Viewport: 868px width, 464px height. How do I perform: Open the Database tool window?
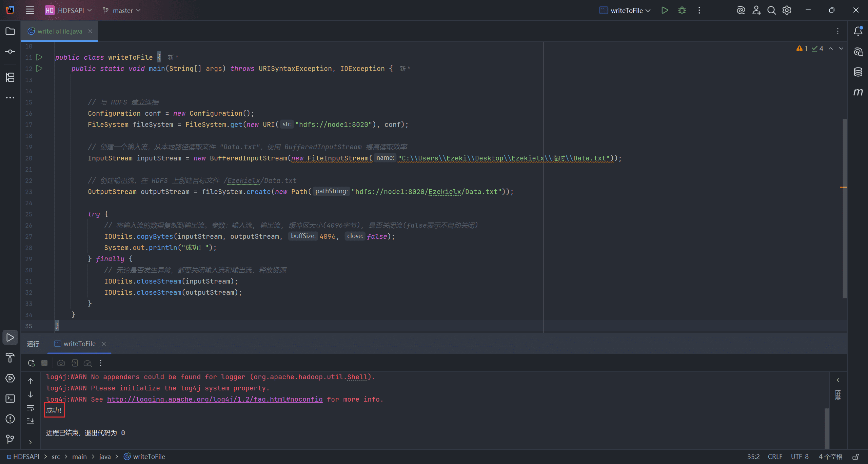coord(858,72)
